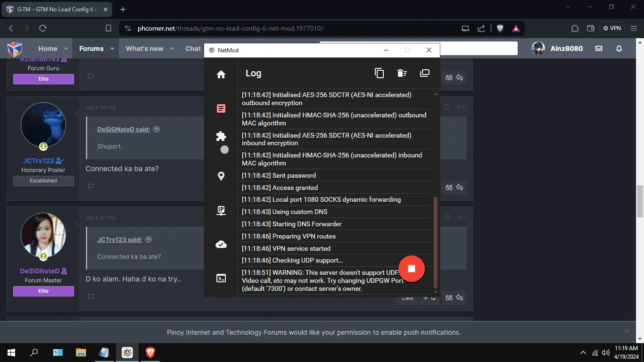Screen dimensions: 644x362
Task: Click the VPN button in browser toolbar
Action: point(612,28)
